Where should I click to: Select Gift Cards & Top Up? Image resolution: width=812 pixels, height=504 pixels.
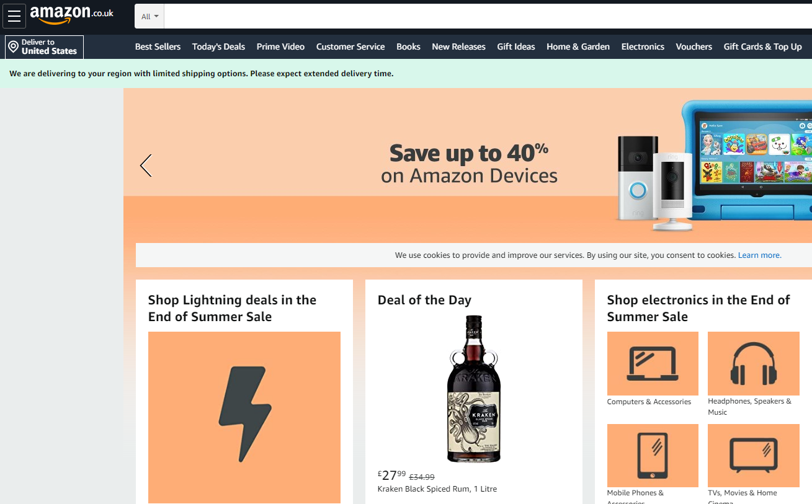click(x=762, y=46)
